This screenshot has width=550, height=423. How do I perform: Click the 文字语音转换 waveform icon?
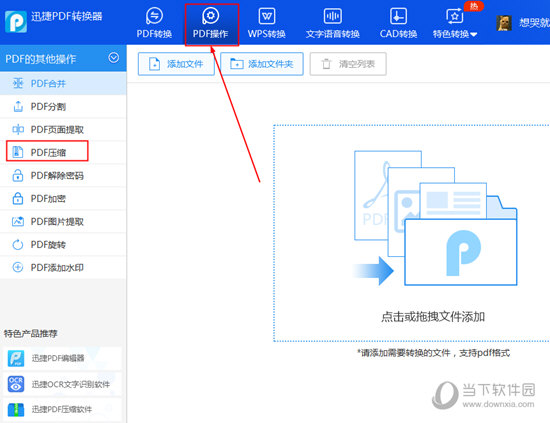click(333, 16)
